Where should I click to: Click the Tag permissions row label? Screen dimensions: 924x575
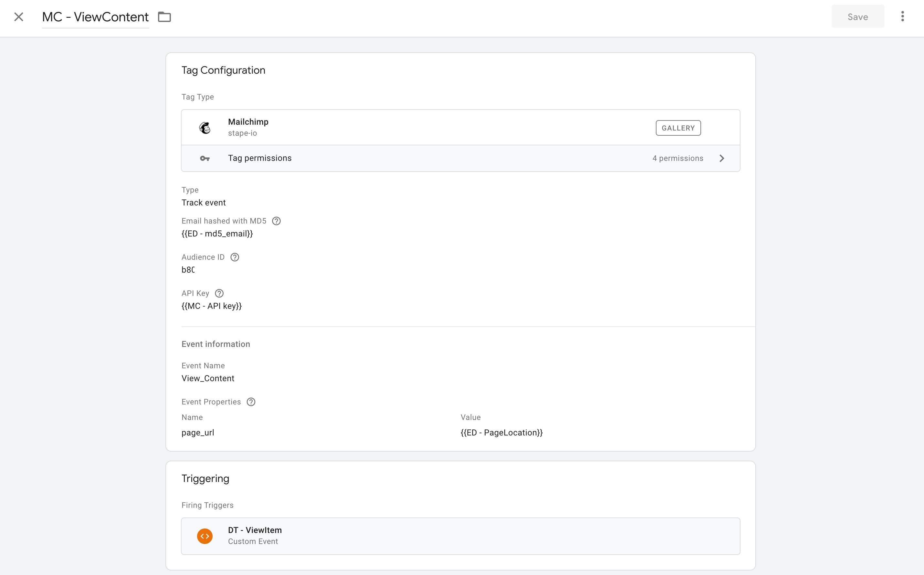point(260,158)
